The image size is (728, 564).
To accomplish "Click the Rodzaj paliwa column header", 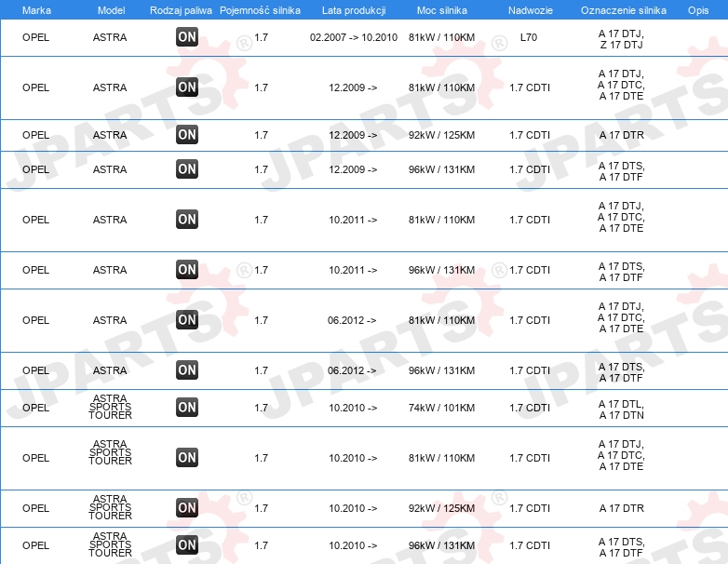I will click(x=181, y=10).
